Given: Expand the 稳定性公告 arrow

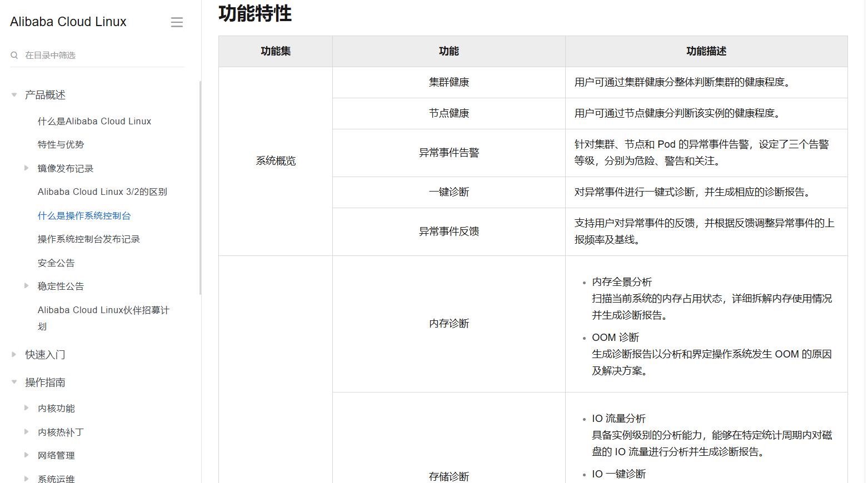Looking at the screenshot, I should tap(26, 286).
